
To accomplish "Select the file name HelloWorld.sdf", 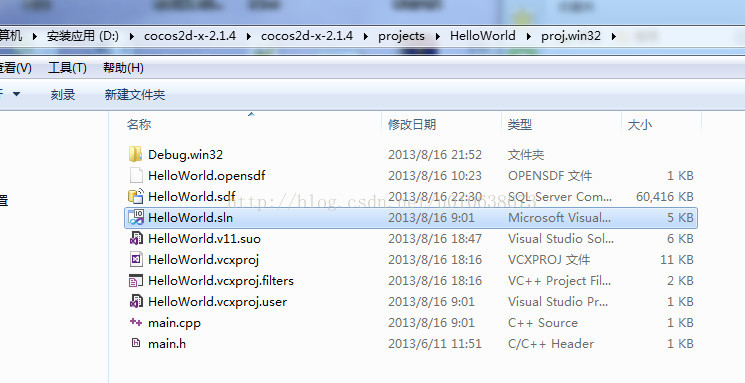I will pyautogui.click(x=191, y=196).
